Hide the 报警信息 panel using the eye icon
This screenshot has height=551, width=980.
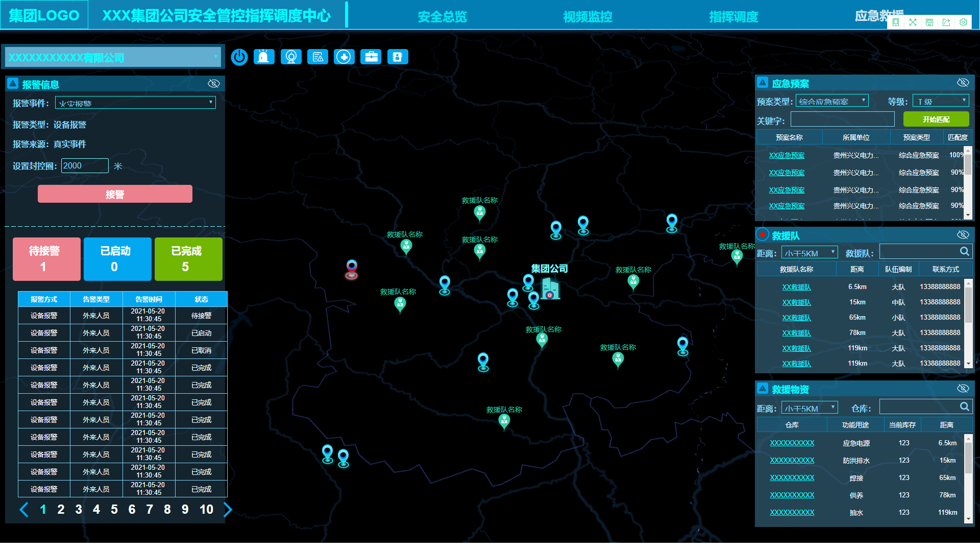click(x=214, y=83)
